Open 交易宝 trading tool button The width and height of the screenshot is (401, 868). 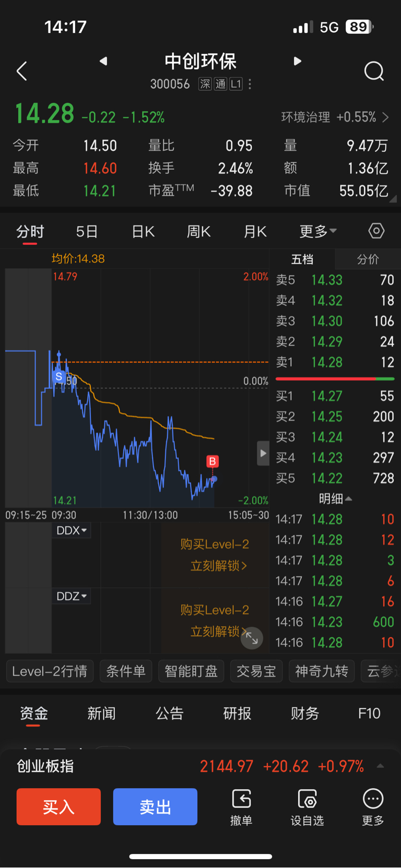click(256, 671)
